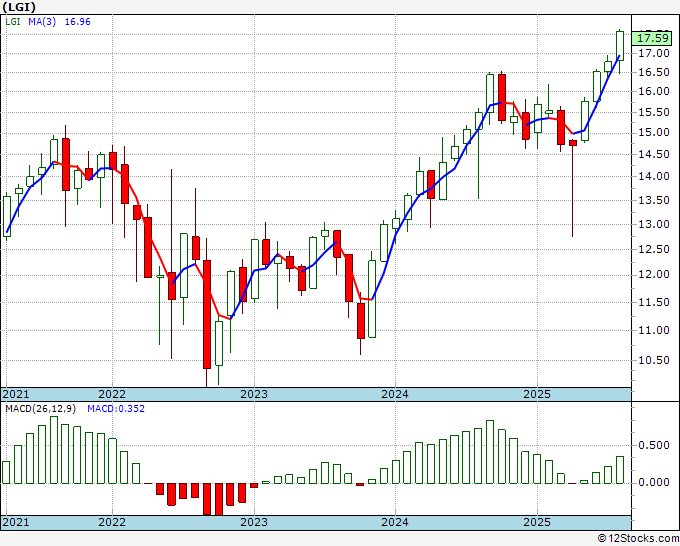Click the 15.50 price axis label
This screenshot has width=680, height=546.
[x=654, y=112]
